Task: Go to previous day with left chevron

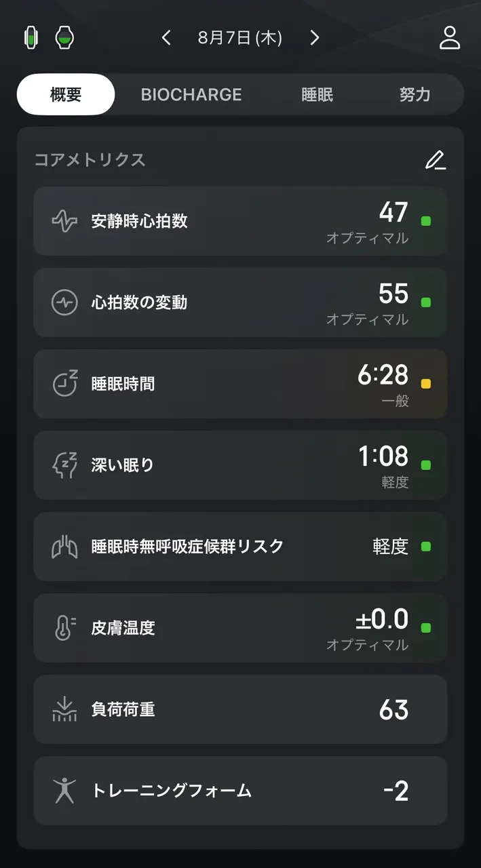Action: click(x=167, y=38)
